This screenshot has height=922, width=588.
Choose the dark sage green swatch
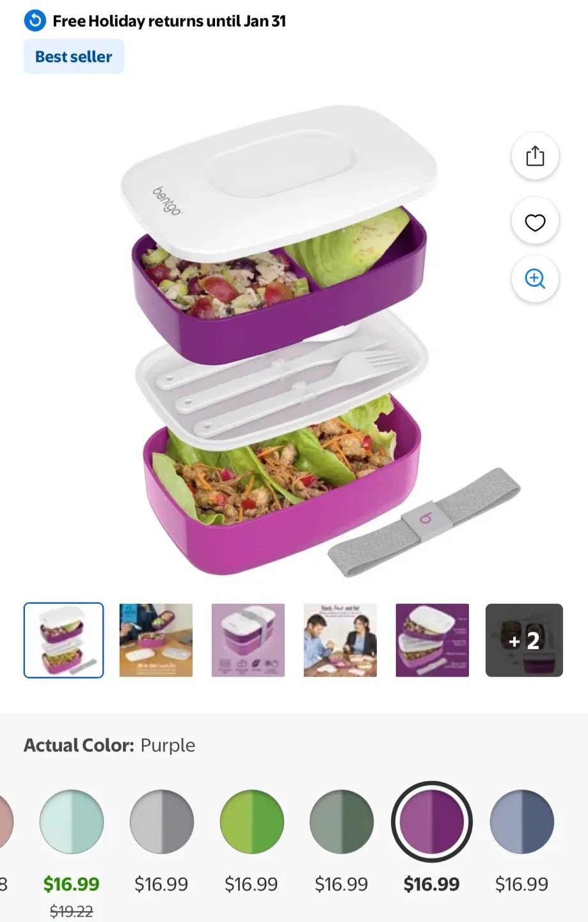click(342, 821)
